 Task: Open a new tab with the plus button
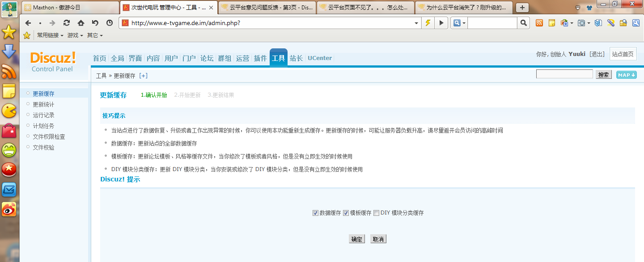522,8
